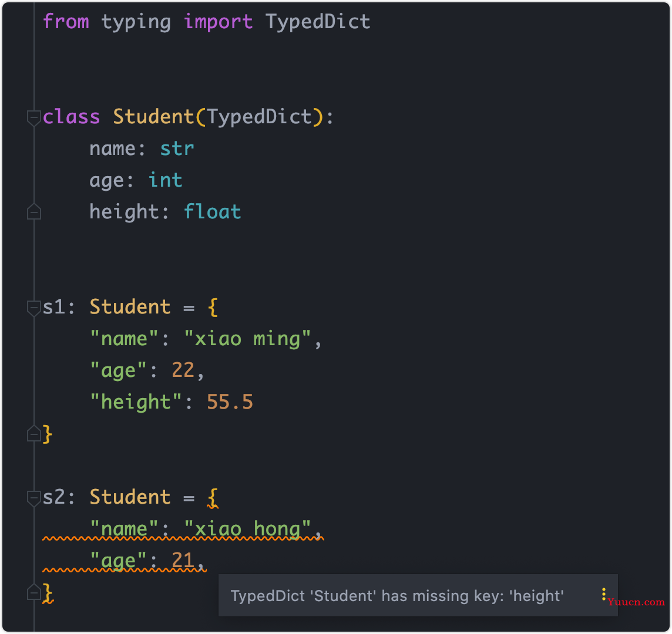Collapse the s1 dictionary fold marker
Image resolution: width=672 pixels, height=634 pixels.
pos(34,308)
